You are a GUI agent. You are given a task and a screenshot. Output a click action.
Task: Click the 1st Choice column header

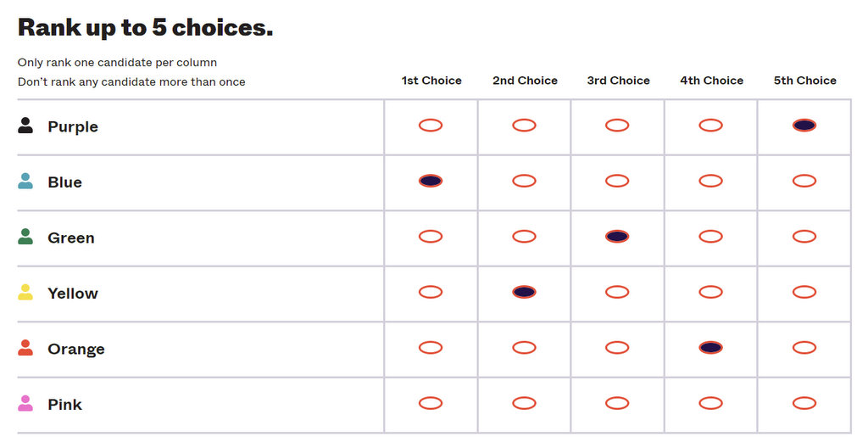click(x=431, y=81)
